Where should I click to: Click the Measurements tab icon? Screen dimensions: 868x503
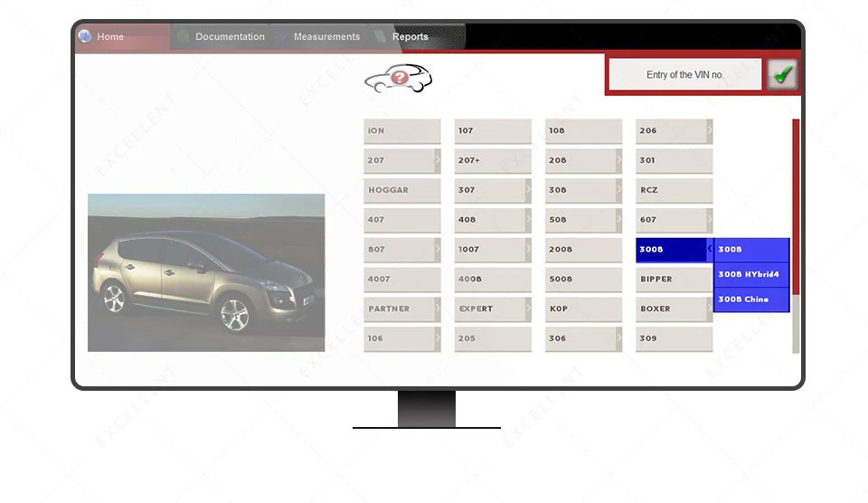(280, 36)
